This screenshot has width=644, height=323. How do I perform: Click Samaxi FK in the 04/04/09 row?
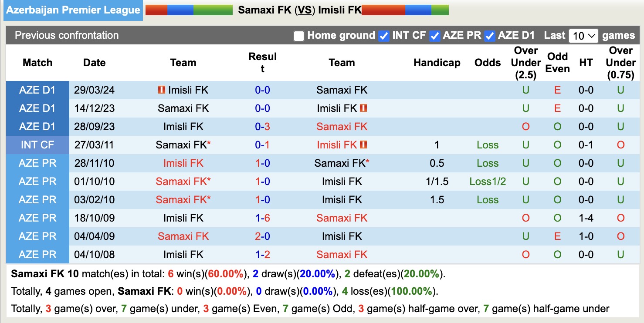click(x=183, y=236)
